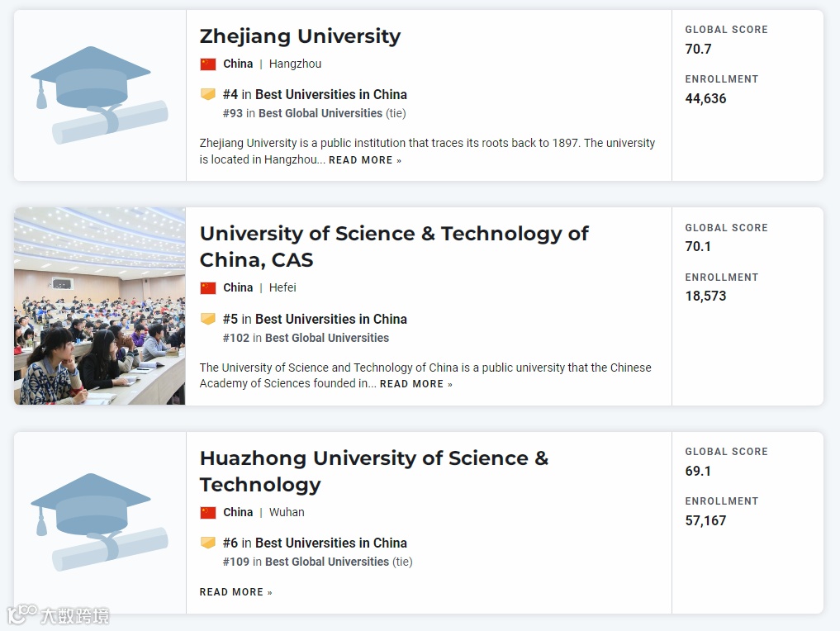Open University of Science & Technology of China title
840x631 pixels.
[x=393, y=246]
